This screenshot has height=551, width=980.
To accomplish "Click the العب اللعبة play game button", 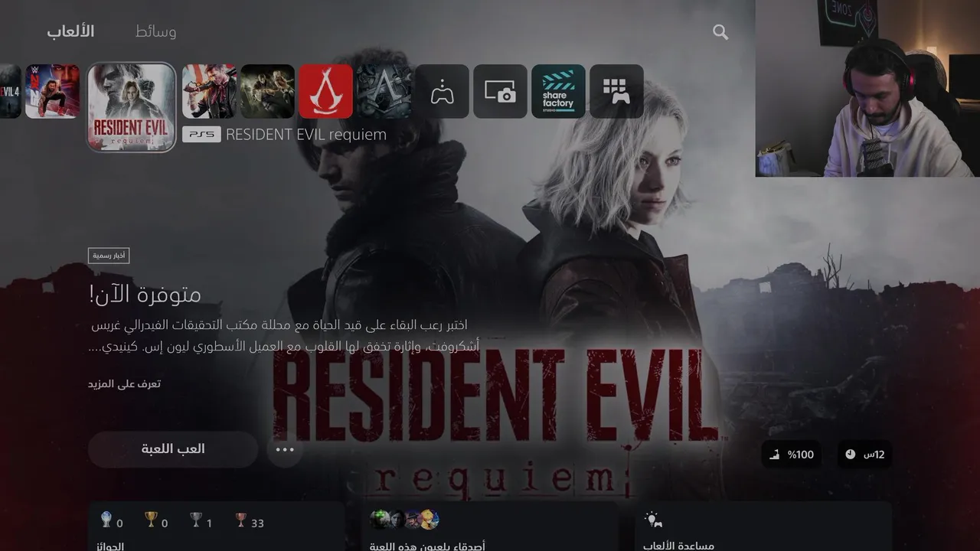I will click(173, 449).
